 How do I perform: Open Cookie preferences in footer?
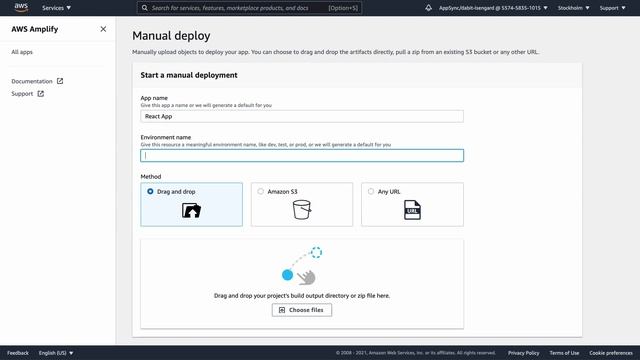(611, 353)
